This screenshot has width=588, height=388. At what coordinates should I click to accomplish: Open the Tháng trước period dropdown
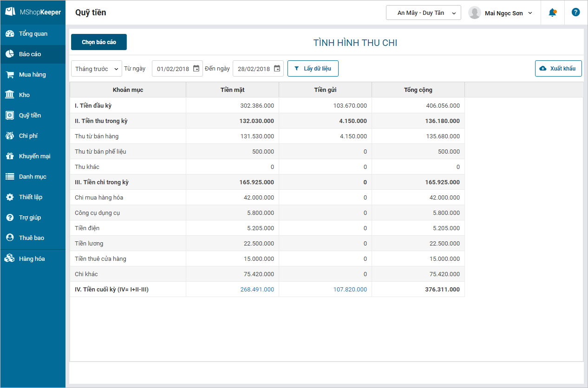(97, 69)
